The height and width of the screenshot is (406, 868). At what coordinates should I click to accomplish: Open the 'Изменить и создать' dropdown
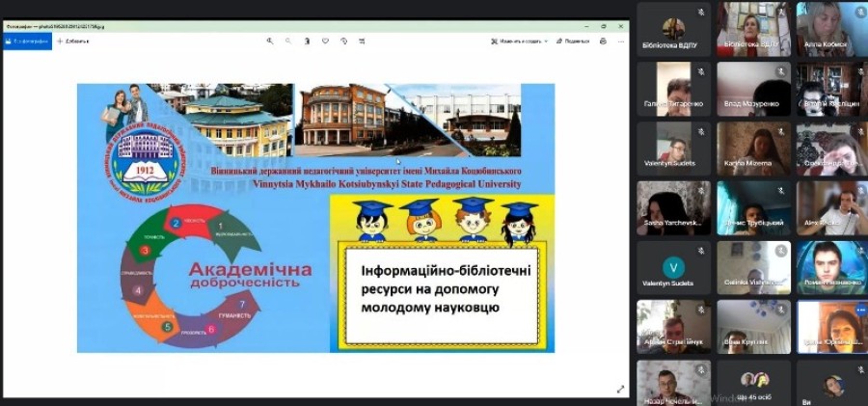(519, 41)
